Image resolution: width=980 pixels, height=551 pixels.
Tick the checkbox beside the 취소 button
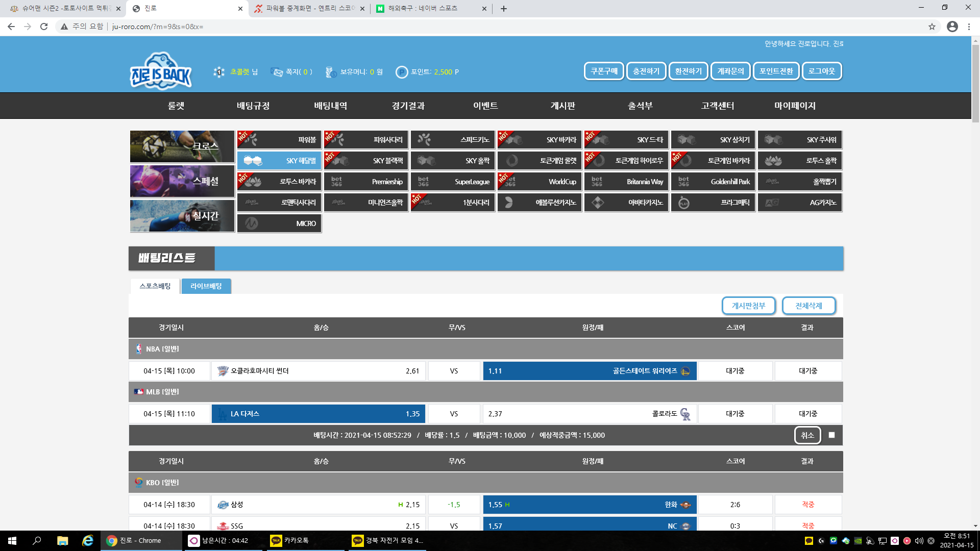831,435
